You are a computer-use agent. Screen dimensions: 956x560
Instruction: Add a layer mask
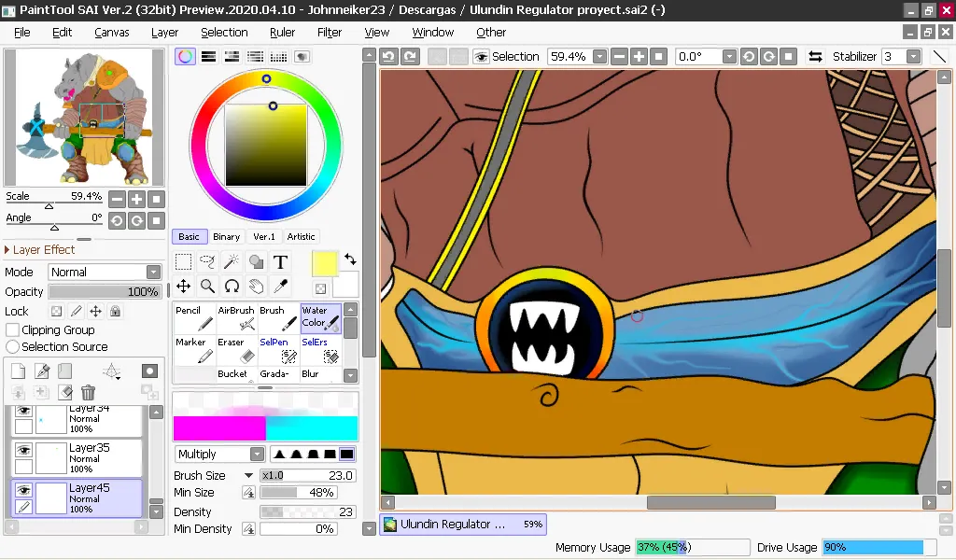click(x=149, y=371)
